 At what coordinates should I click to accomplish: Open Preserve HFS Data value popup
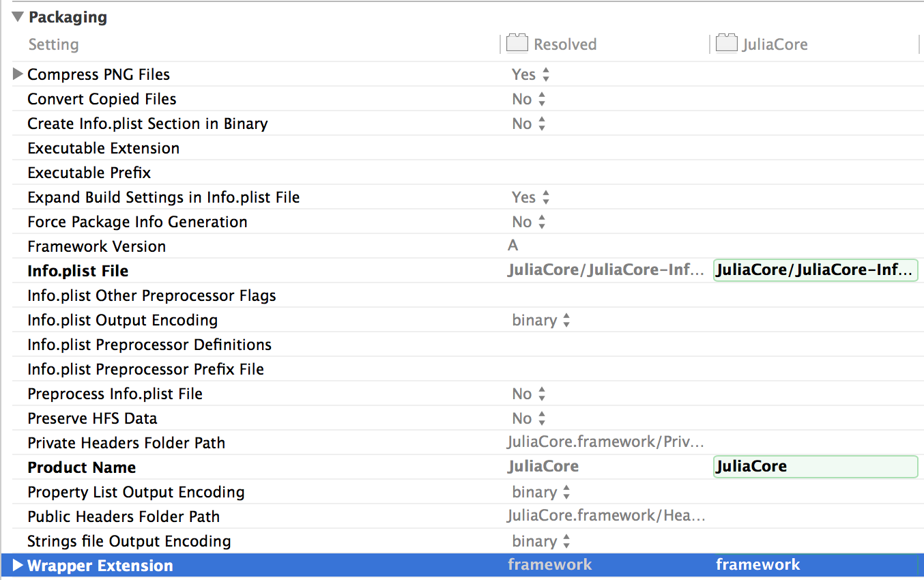[530, 418]
